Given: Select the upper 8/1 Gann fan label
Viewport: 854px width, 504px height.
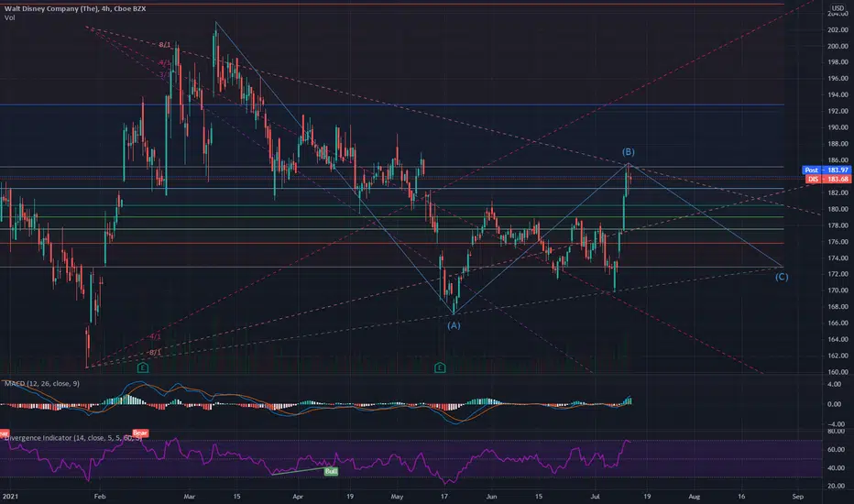Looking at the screenshot, I should tap(165, 45).
